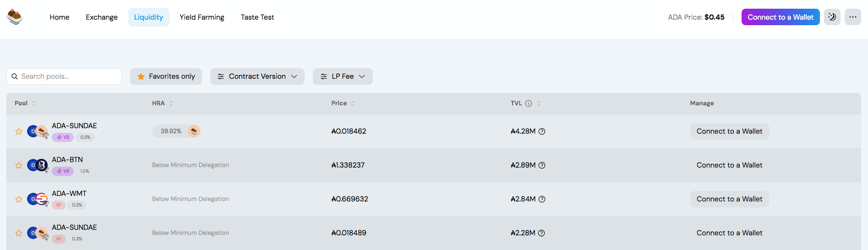Switch to the Exchange tab

point(102,17)
